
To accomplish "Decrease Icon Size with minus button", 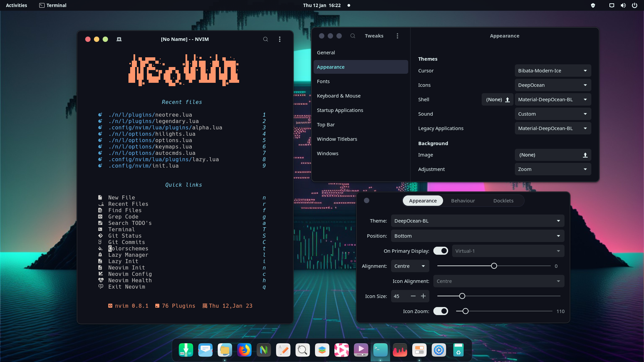I will point(413,296).
